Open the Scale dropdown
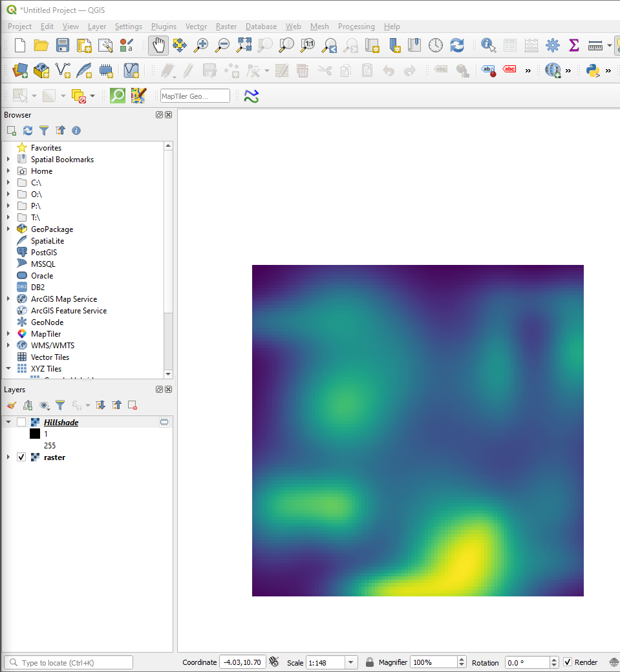Viewport: 620px width, 672px height. point(352,662)
